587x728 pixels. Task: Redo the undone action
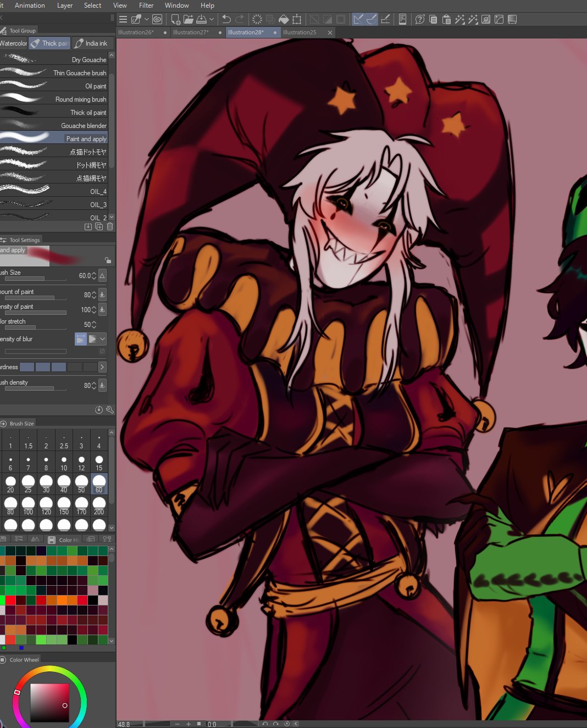(240, 19)
